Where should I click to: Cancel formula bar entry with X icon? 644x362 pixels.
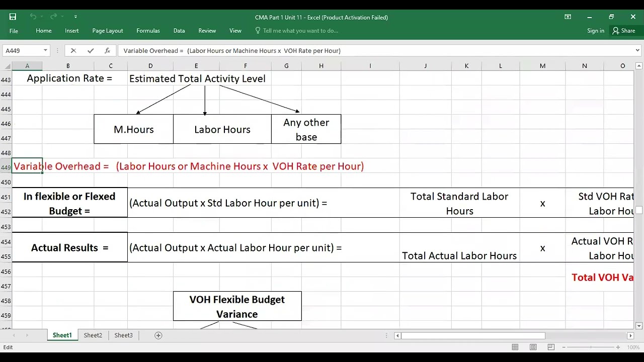click(73, 50)
